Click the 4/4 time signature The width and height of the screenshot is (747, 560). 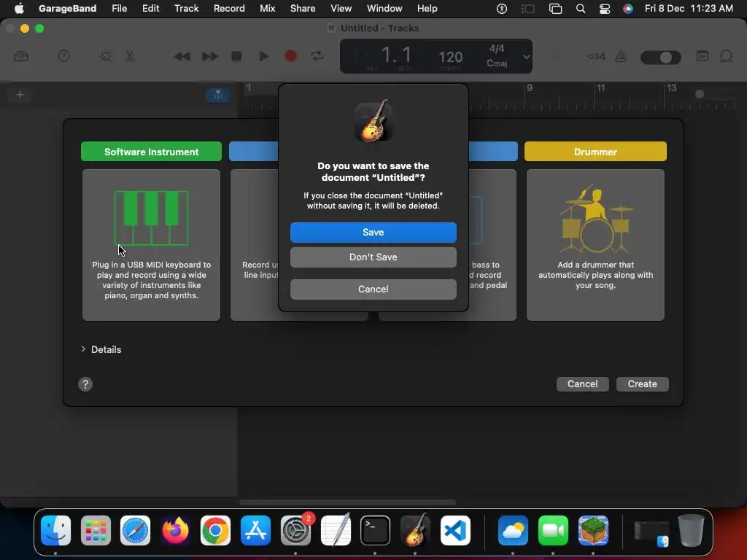[496, 49]
